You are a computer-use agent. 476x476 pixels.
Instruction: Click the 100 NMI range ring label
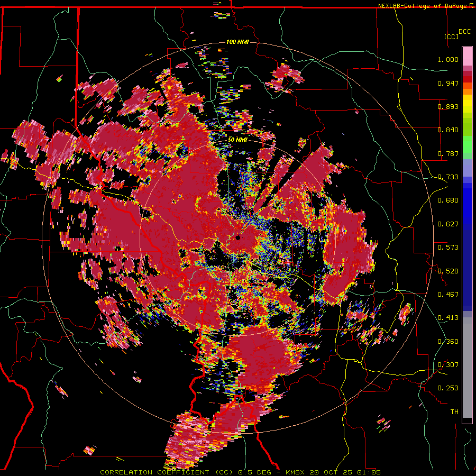pyautogui.click(x=237, y=42)
